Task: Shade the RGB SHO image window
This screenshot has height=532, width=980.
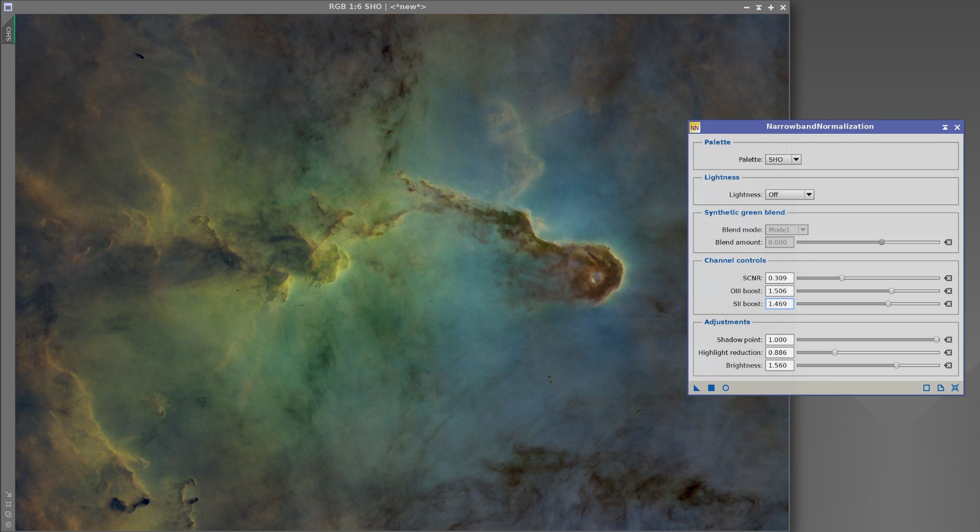Action: click(758, 8)
